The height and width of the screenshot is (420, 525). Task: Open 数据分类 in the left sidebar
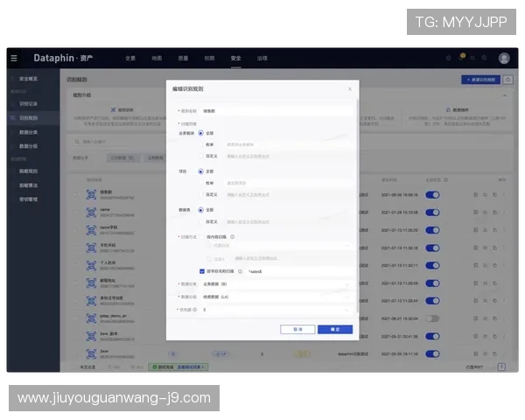(x=28, y=131)
